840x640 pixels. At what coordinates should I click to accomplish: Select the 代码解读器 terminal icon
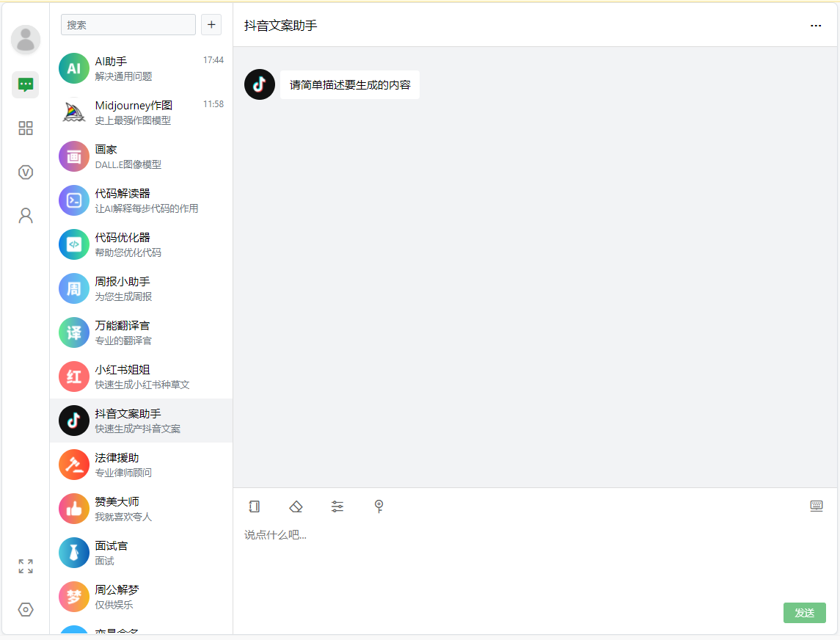click(74, 200)
